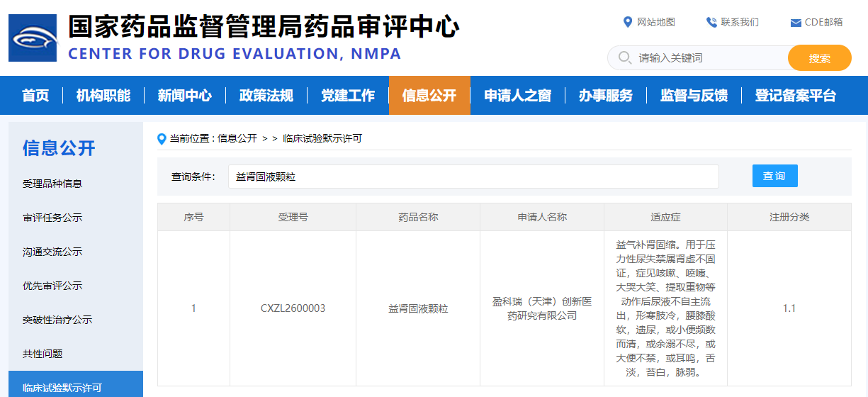868x397 pixels.
Task: Click the 查询条件 input containing 益肾固液颗粒
Action: click(473, 177)
